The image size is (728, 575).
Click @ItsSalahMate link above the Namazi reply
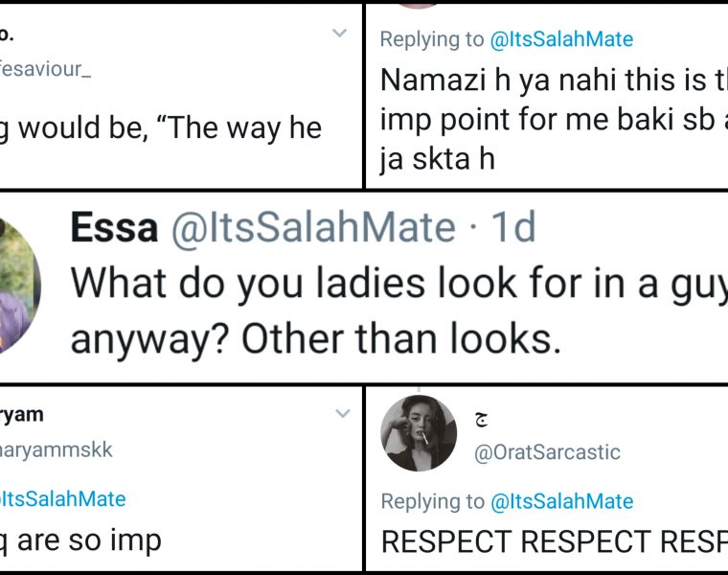561,39
